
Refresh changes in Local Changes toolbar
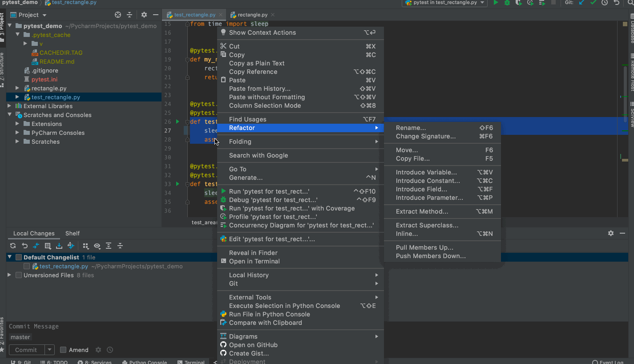(x=13, y=246)
